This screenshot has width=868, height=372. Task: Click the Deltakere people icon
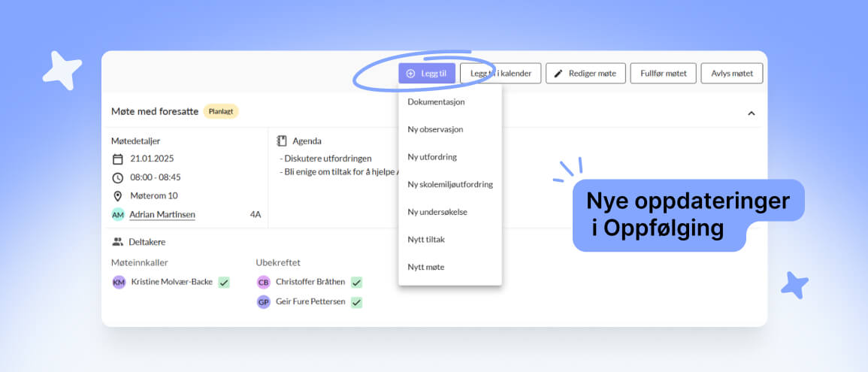coord(117,242)
